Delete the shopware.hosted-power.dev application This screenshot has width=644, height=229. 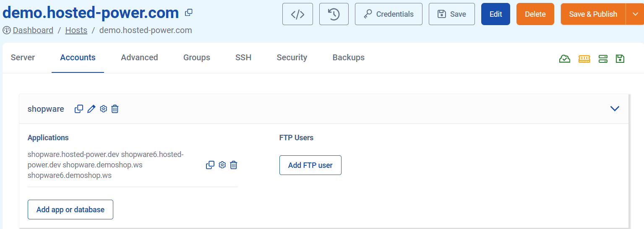(x=234, y=165)
